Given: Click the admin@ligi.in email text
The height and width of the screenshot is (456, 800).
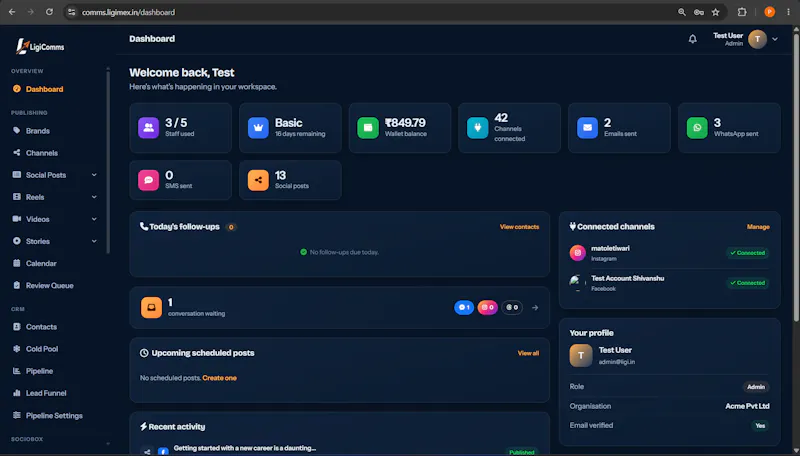Looking at the screenshot, I should (617, 362).
